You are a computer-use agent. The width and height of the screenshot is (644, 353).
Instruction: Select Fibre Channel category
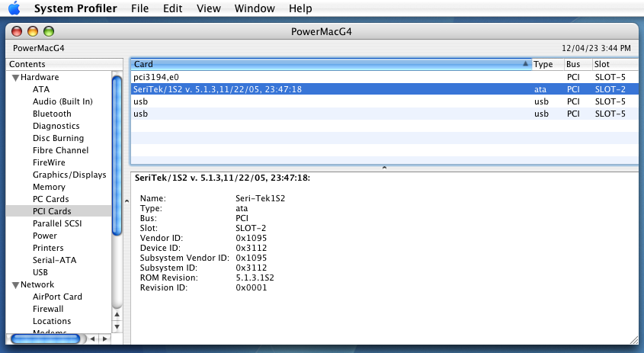[x=60, y=150]
